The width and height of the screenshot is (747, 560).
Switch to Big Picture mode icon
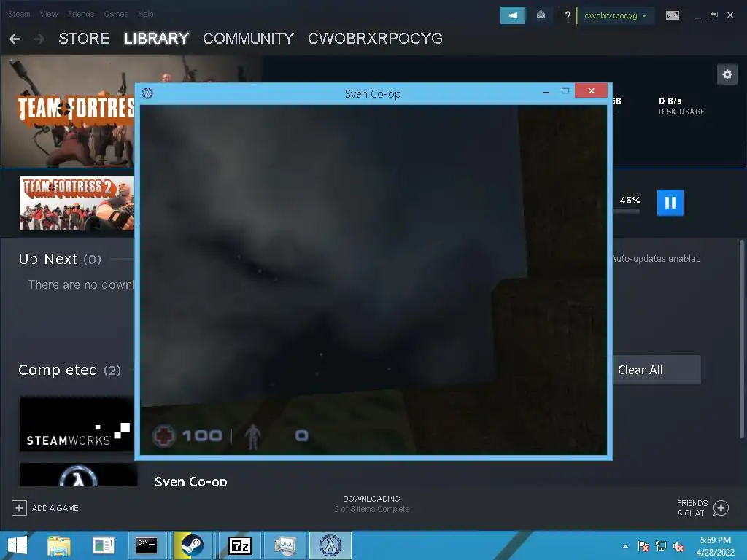coord(672,16)
